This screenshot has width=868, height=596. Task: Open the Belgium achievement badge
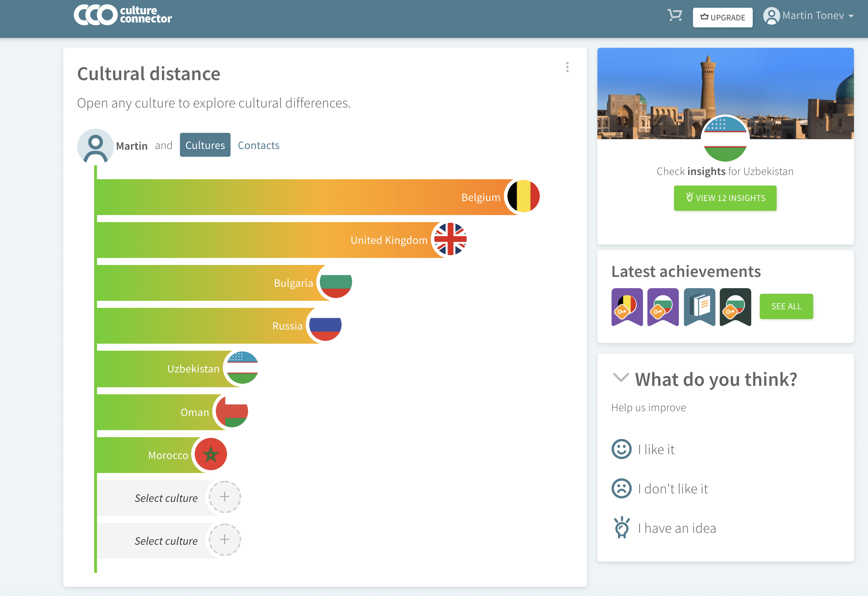[x=627, y=306]
